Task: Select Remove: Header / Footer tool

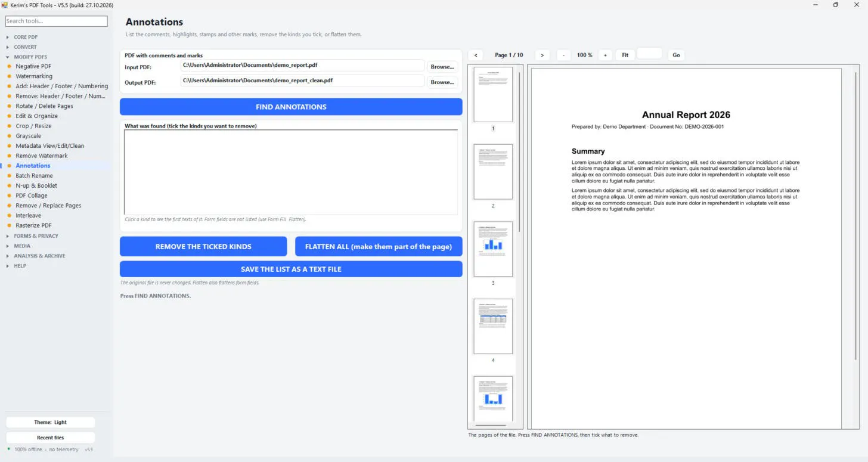Action: (x=60, y=96)
